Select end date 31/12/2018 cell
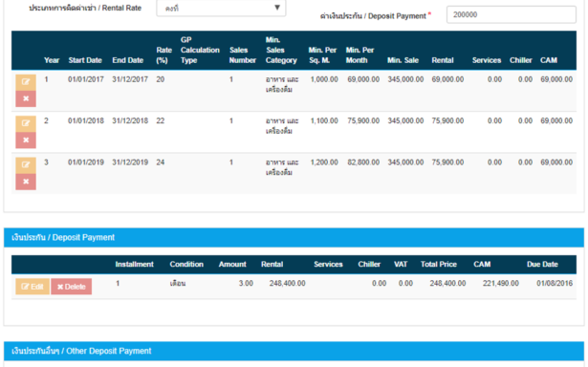The width and height of the screenshot is (588, 367). pos(130,121)
